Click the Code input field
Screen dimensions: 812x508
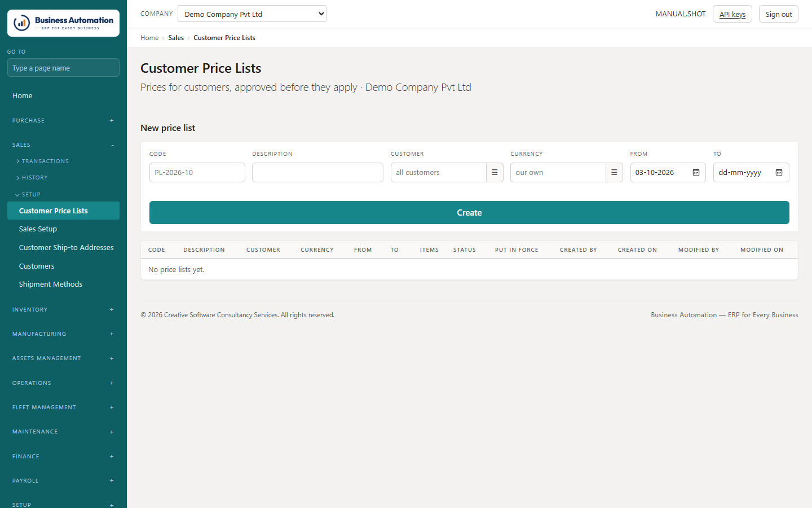pos(197,173)
